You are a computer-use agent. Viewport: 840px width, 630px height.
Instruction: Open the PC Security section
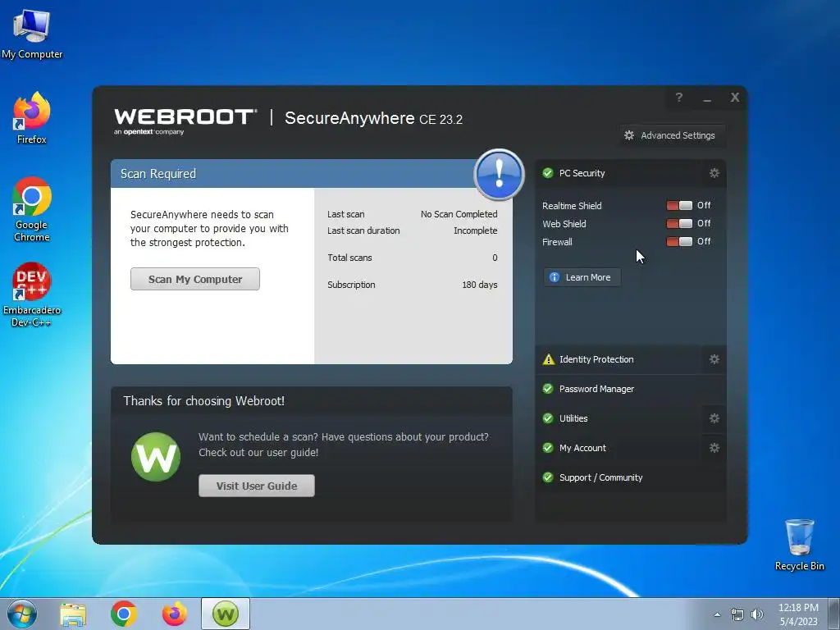click(x=619, y=173)
